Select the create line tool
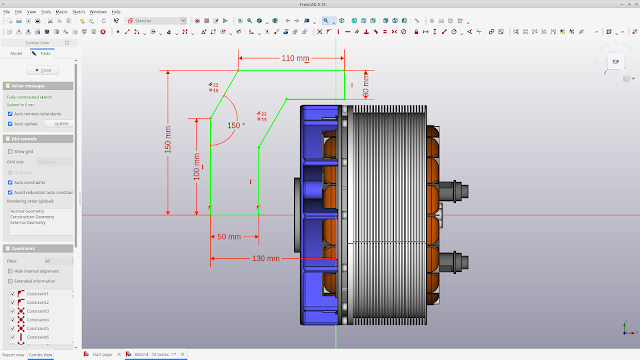The height and width of the screenshot is (360, 640). 127,32
